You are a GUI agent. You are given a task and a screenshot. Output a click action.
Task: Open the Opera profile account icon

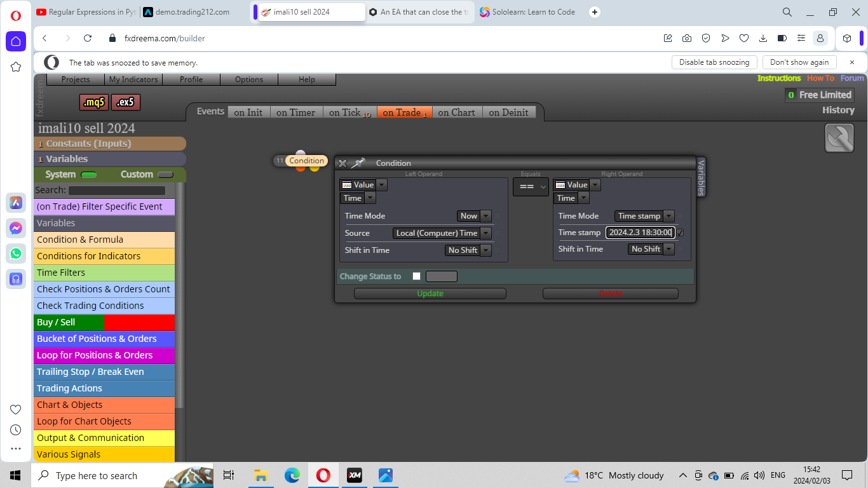click(x=820, y=38)
